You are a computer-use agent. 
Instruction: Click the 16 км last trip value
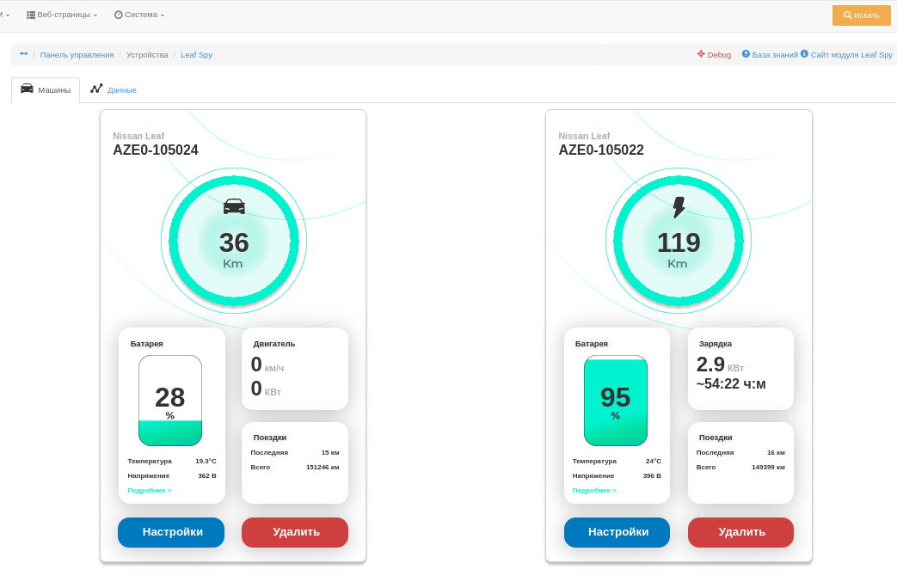click(x=776, y=452)
